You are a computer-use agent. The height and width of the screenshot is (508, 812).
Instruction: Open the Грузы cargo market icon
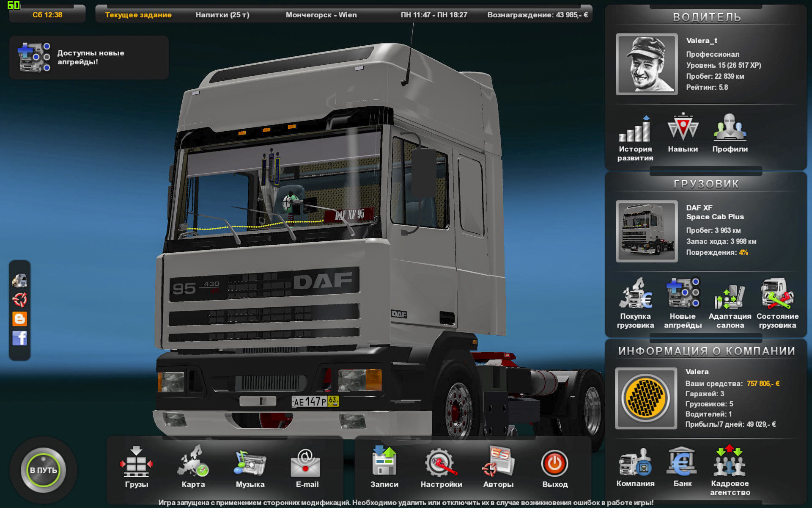tap(136, 463)
